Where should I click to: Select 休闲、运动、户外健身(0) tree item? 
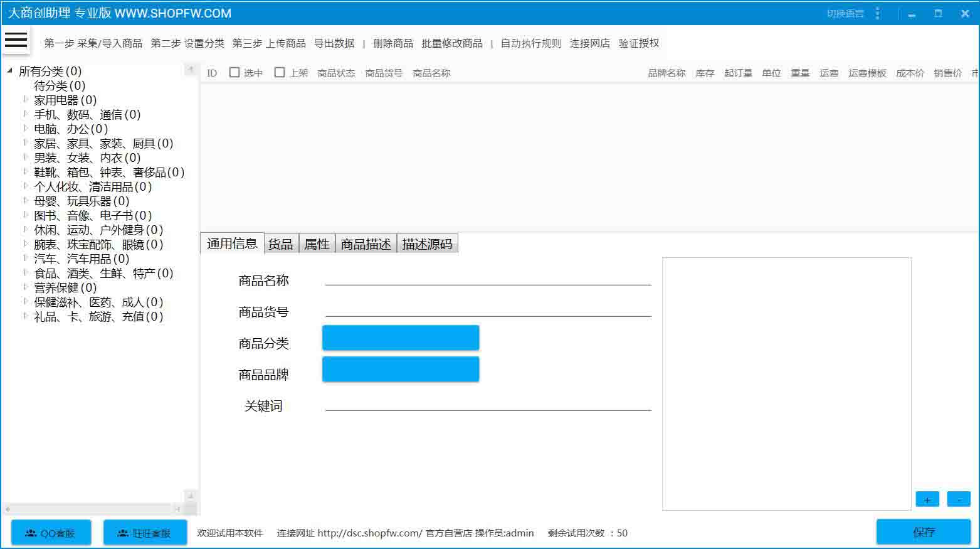[98, 230]
